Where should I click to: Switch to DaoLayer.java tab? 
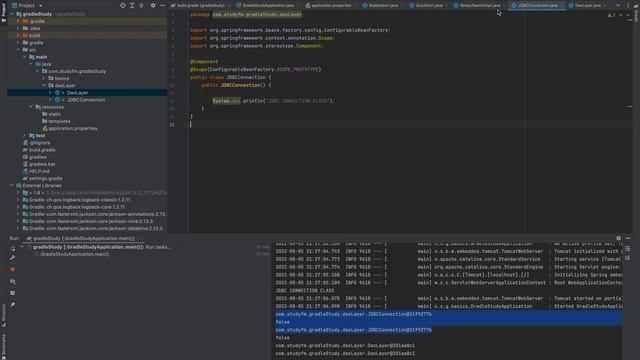pos(584,5)
